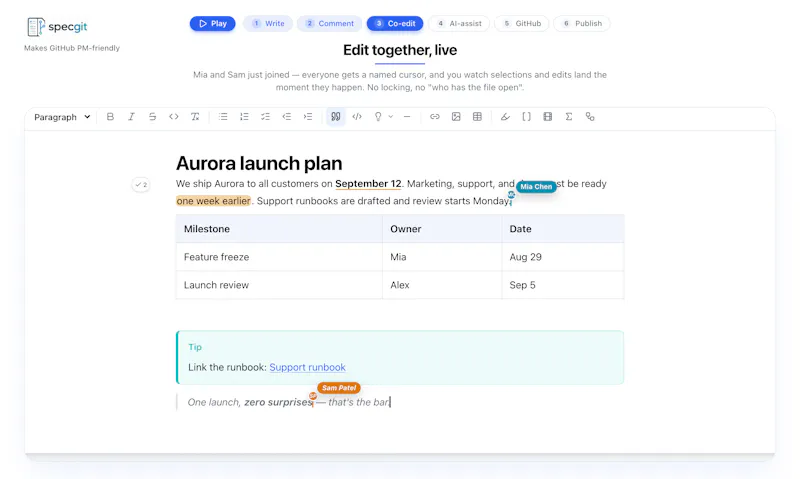Insert a hyperlink
800x479 pixels.
pyautogui.click(x=435, y=117)
